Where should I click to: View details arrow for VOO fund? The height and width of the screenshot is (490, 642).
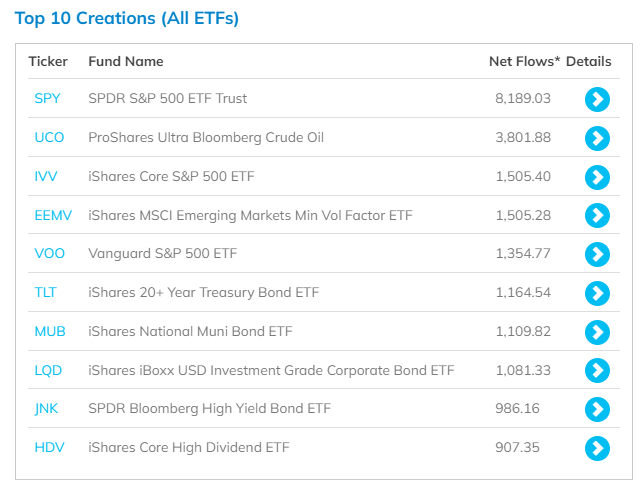[597, 254]
